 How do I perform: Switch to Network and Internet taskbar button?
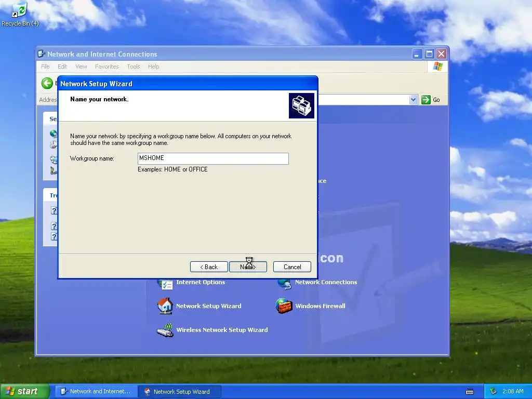click(96, 392)
